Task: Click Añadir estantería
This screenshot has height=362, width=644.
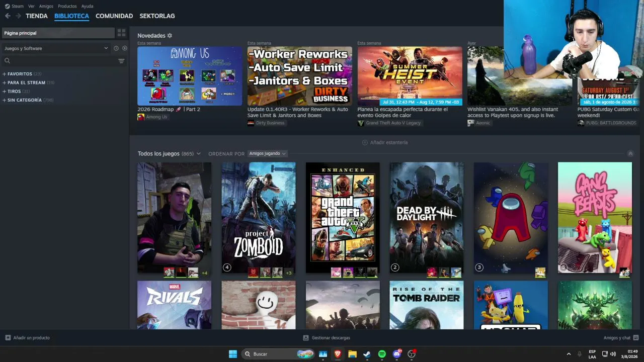Action: [x=385, y=143]
